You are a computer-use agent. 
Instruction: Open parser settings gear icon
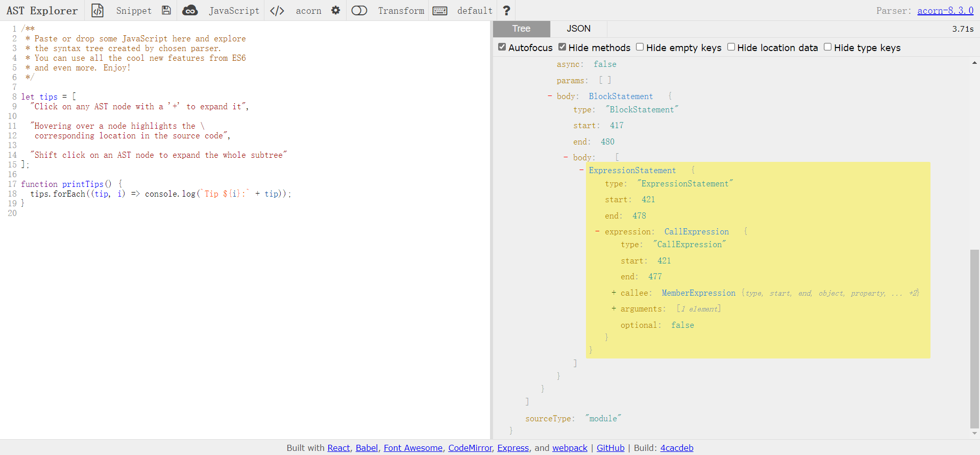coord(335,10)
